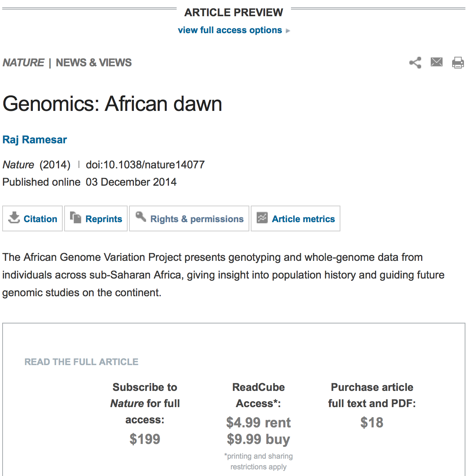475x476 pixels.
Task: Open the view full access options link
Action: point(230,30)
